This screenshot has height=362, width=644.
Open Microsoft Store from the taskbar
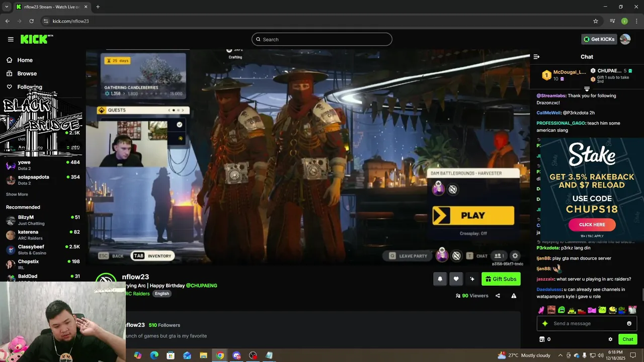(171, 355)
